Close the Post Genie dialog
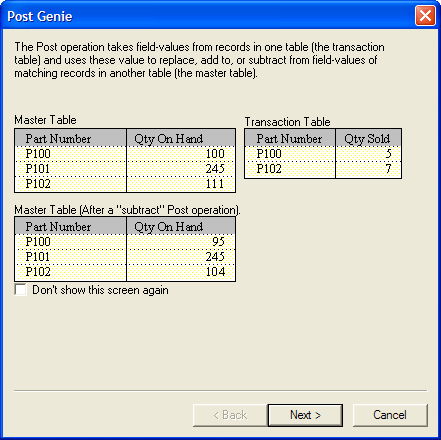441x440 pixels. (x=425, y=15)
